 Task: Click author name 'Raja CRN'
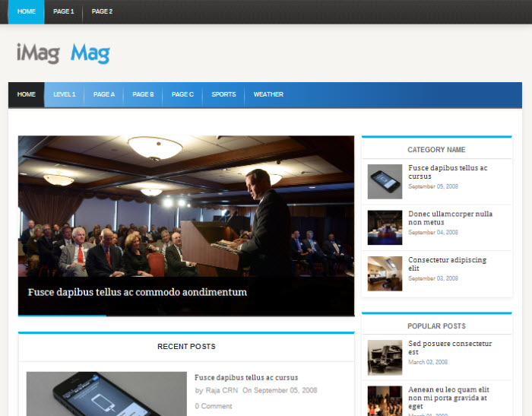click(x=222, y=391)
